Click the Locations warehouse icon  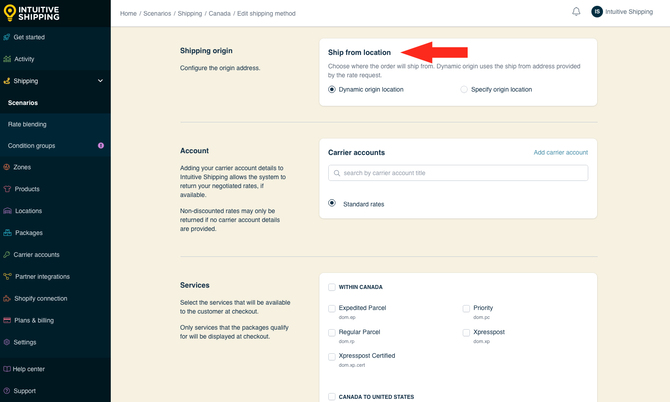[x=7, y=211]
